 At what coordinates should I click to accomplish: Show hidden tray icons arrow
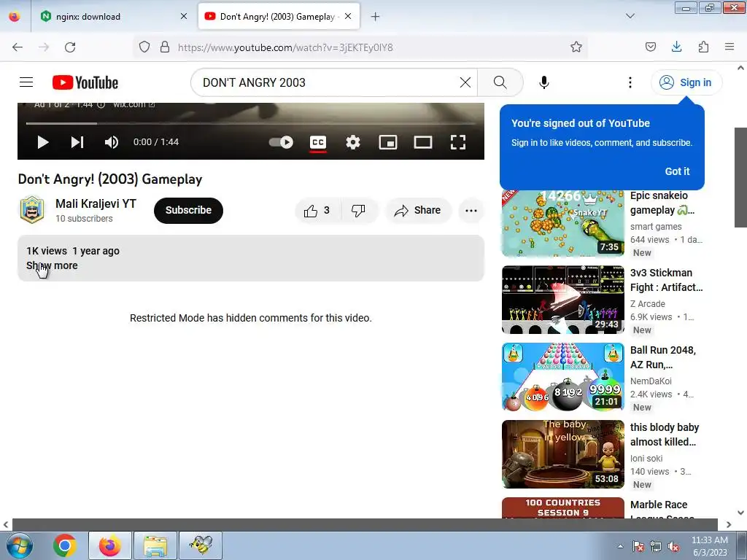tap(620, 546)
